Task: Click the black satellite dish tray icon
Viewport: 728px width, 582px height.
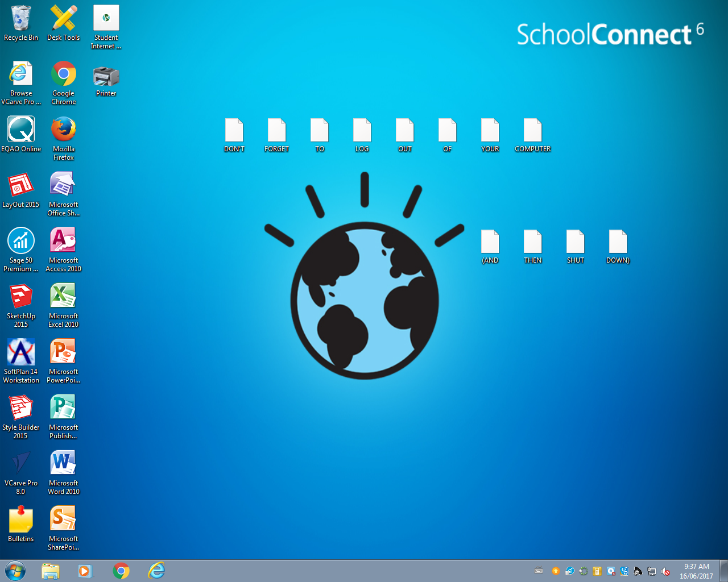Action: pyautogui.click(x=638, y=571)
